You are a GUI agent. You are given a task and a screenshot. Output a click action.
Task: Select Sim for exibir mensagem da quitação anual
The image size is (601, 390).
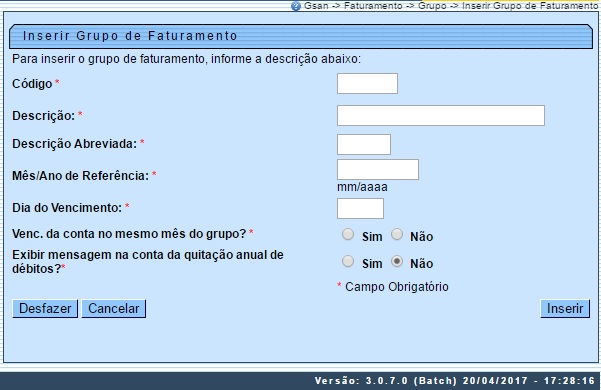coord(348,261)
